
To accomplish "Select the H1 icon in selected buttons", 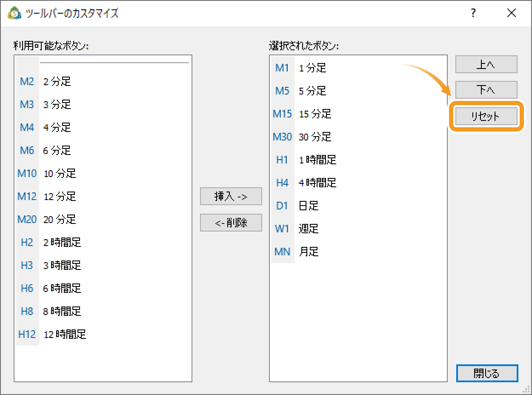I will [x=282, y=160].
